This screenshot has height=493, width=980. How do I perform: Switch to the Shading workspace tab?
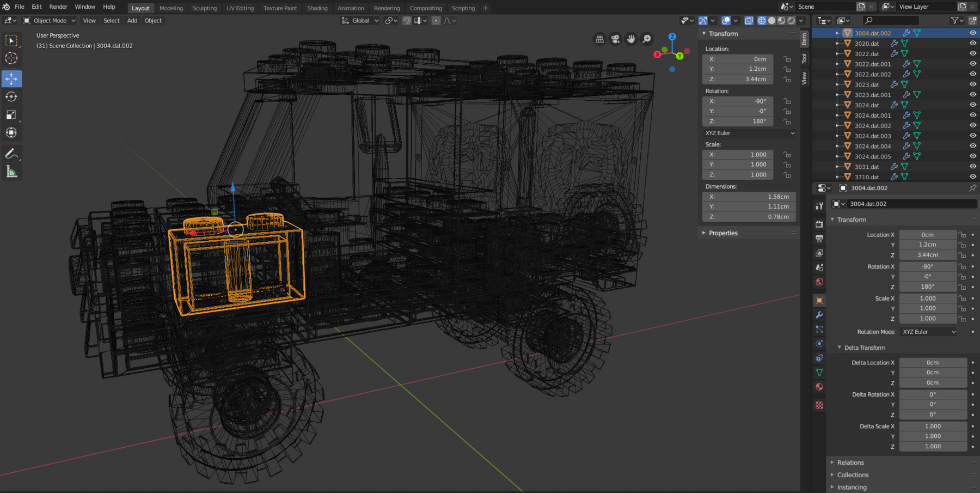pyautogui.click(x=317, y=8)
